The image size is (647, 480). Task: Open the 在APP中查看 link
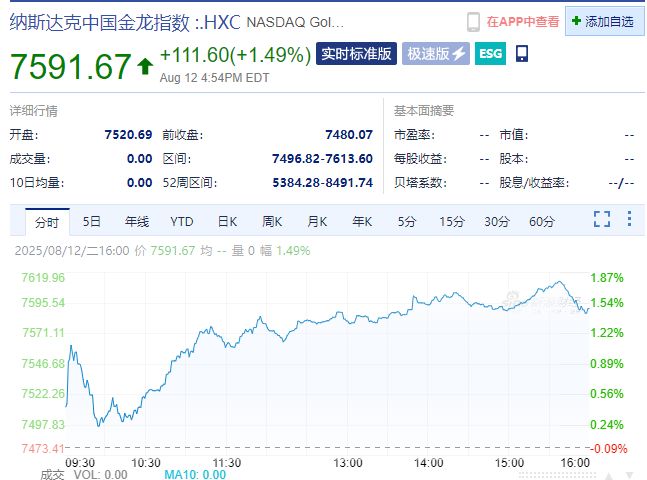[523, 21]
